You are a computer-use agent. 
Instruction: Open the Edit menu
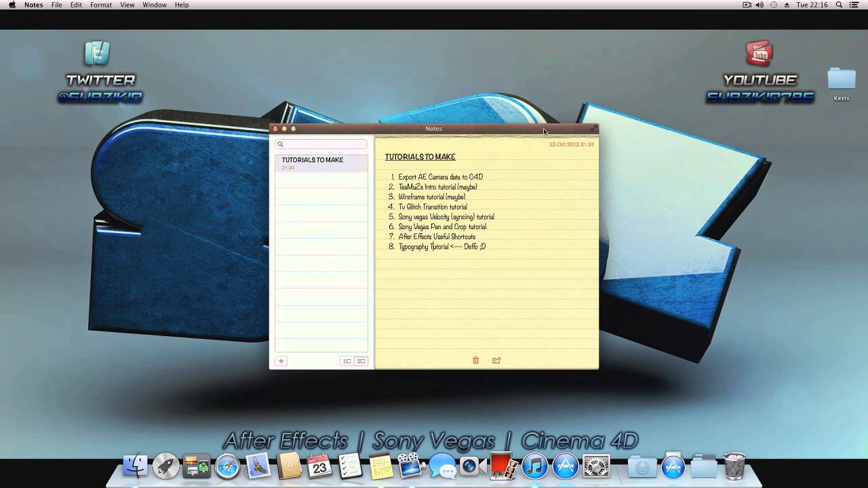click(76, 5)
